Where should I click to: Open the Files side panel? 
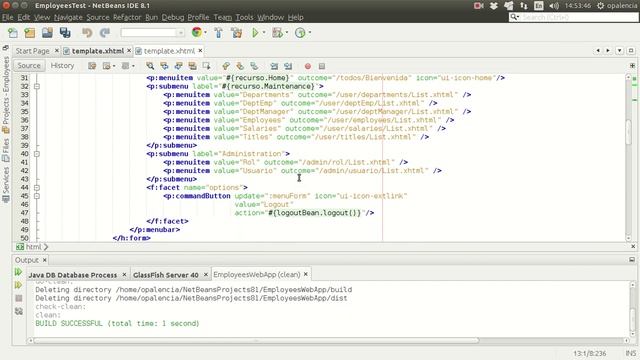[6, 150]
